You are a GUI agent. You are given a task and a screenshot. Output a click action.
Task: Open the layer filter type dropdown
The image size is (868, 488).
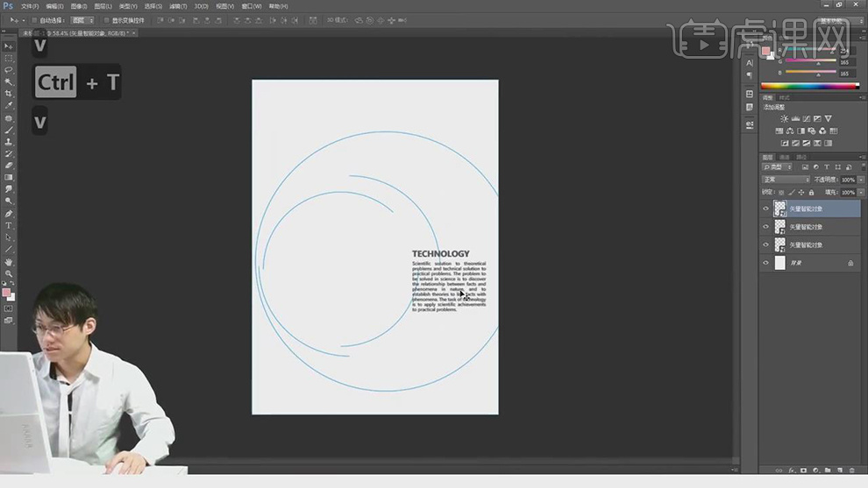point(777,166)
